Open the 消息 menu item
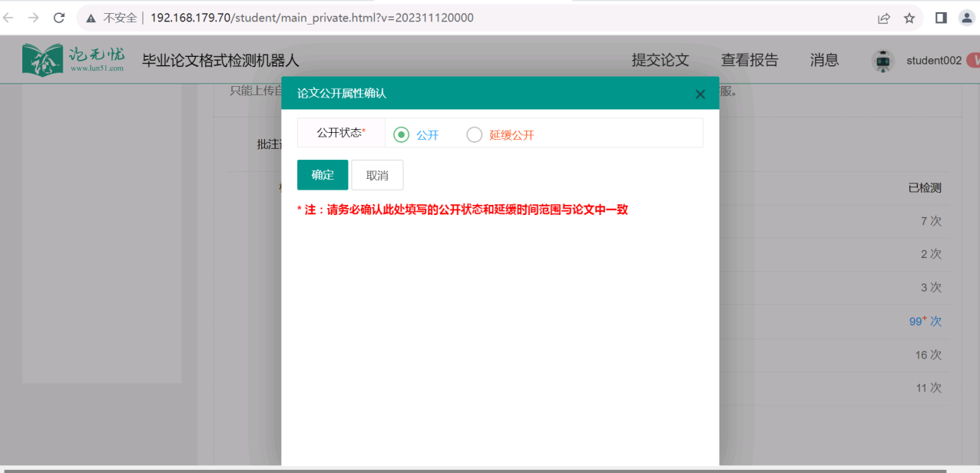Viewport: 980px width, 473px height. [824, 60]
